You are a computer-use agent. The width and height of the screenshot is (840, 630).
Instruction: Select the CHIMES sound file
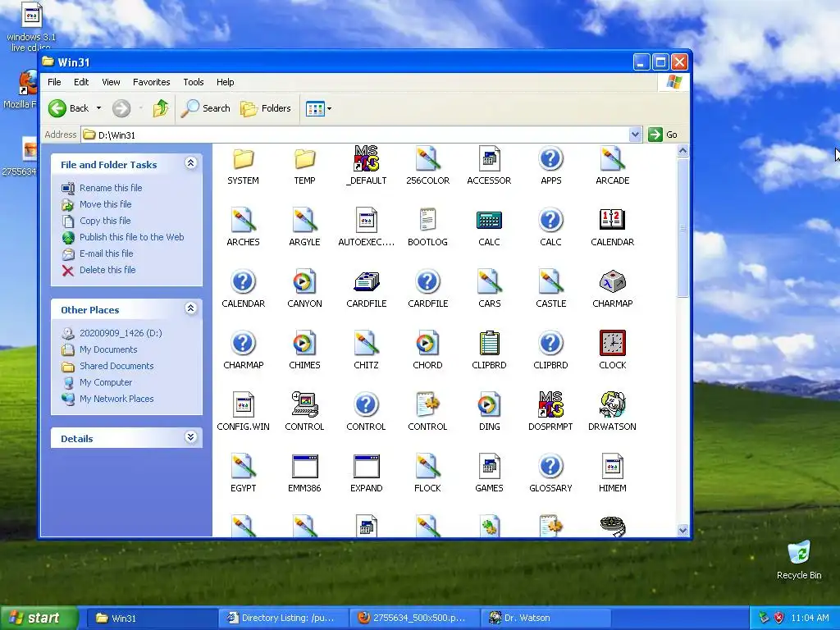click(304, 344)
